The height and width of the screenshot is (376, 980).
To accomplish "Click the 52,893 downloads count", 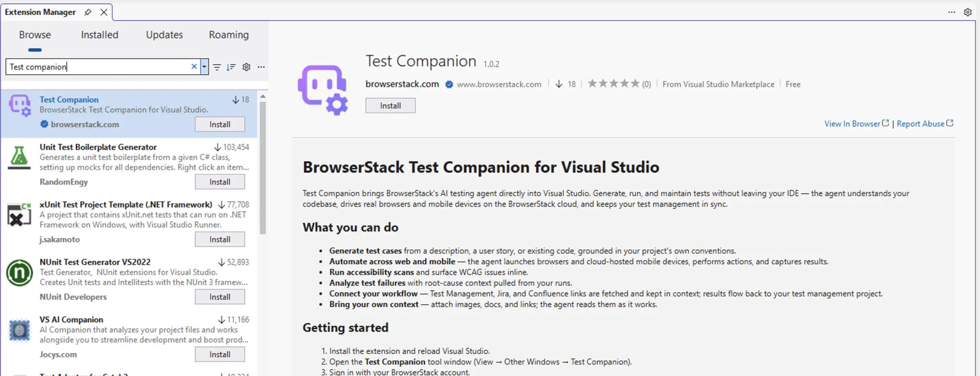I will [238, 262].
